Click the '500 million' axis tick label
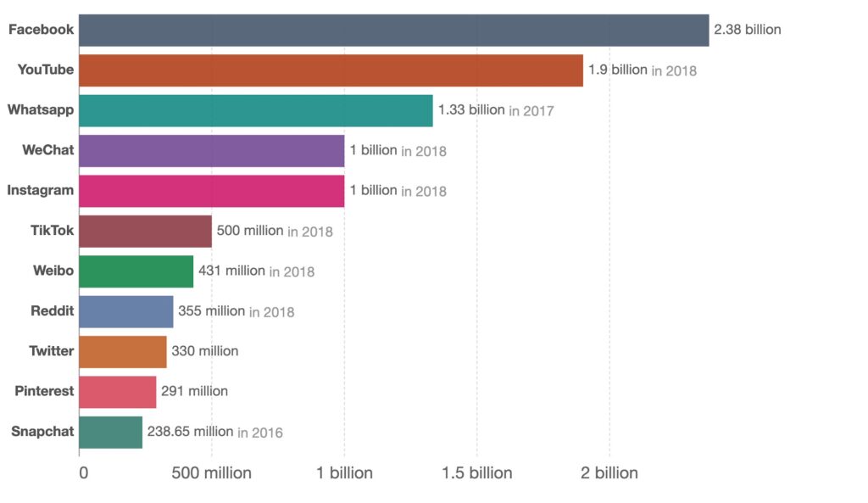The height and width of the screenshot is (503, 868). click(211, 473)
